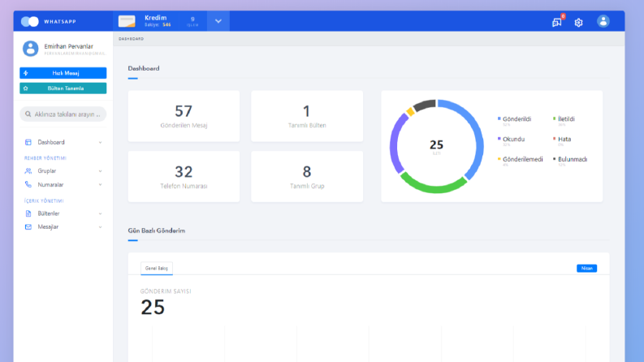Click the Dashboard sidebar icon
The height and width of the screenshot is (362, 644).
28,142
